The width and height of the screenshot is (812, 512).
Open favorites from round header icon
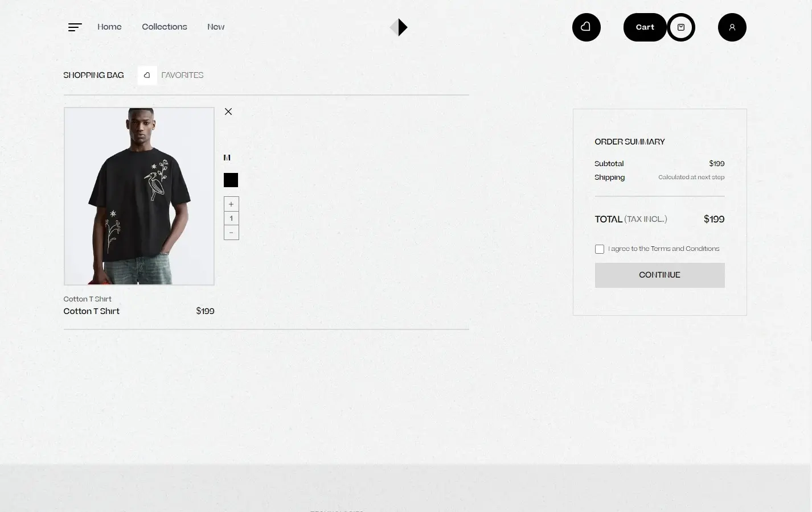[587, 27]
